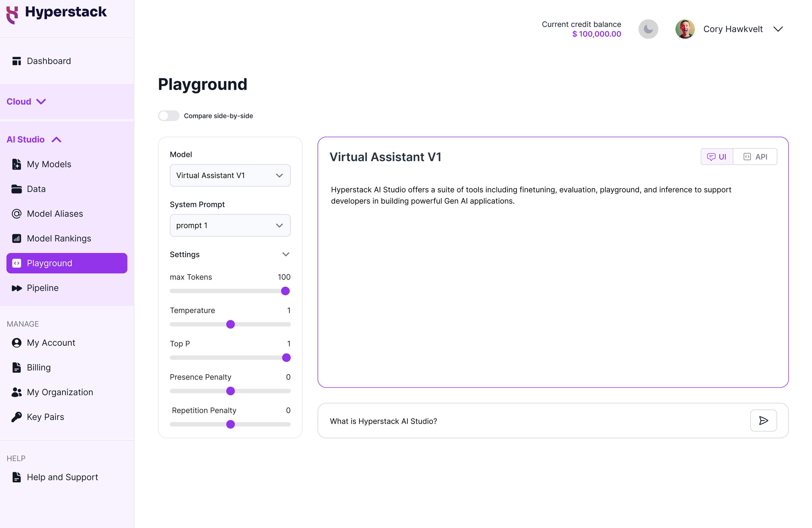Expand the Cloud section in sidebar

coord(26,102)
